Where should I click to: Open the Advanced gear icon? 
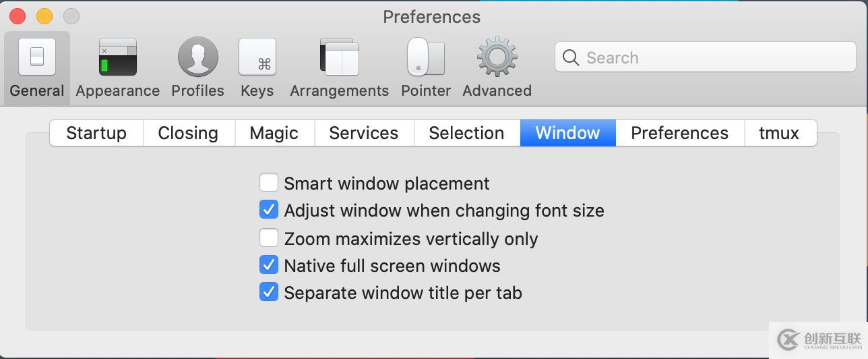click(x=497, y=57)
